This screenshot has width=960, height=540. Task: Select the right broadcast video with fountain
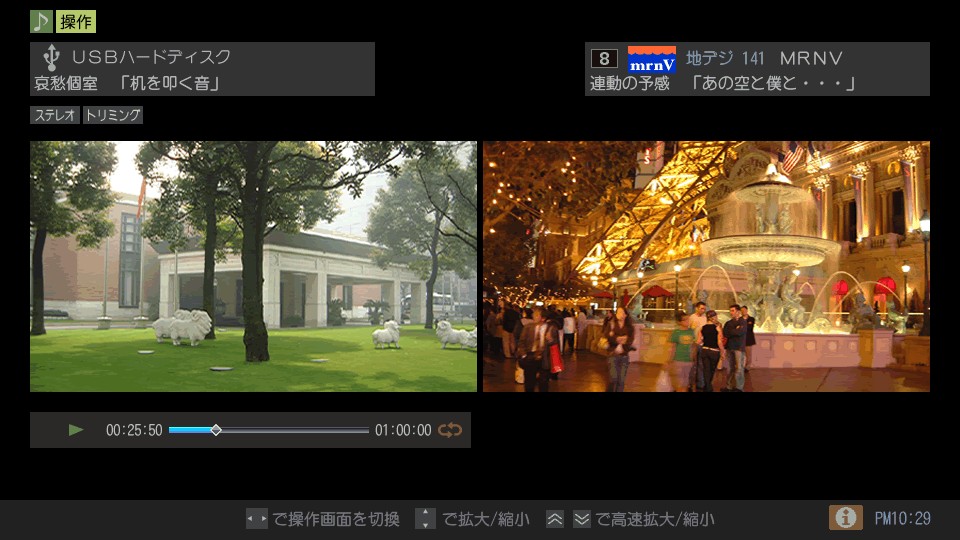(706, 266)
